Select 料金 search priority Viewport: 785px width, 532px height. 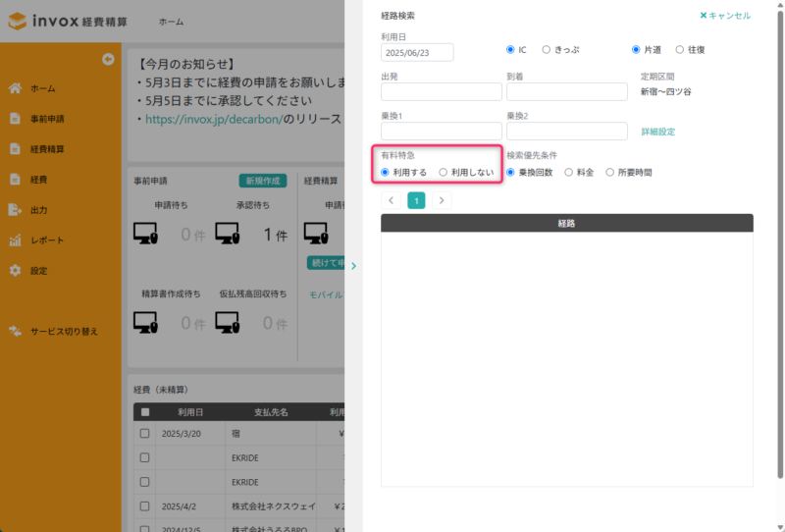pos(569,173)
